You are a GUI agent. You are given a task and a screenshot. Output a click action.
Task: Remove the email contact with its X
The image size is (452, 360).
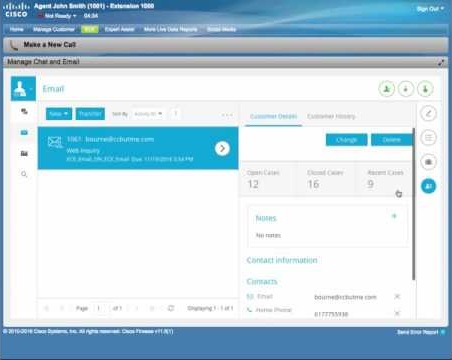(x=397, y=296)
